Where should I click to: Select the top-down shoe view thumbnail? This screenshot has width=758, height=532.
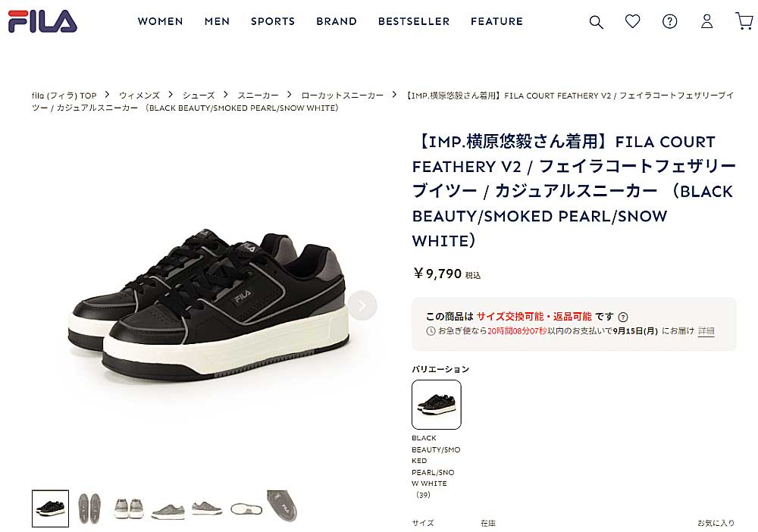(x=246, y=509)
